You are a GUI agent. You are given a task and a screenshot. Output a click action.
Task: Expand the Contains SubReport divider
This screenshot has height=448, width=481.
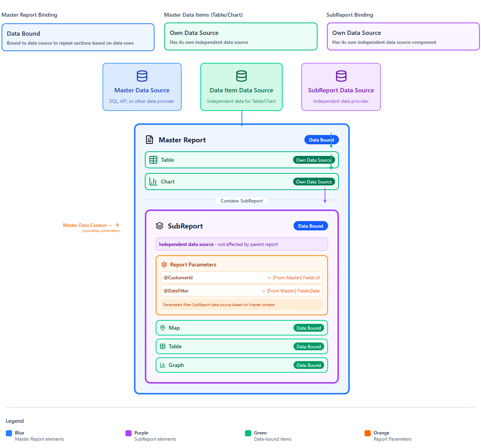241,201
